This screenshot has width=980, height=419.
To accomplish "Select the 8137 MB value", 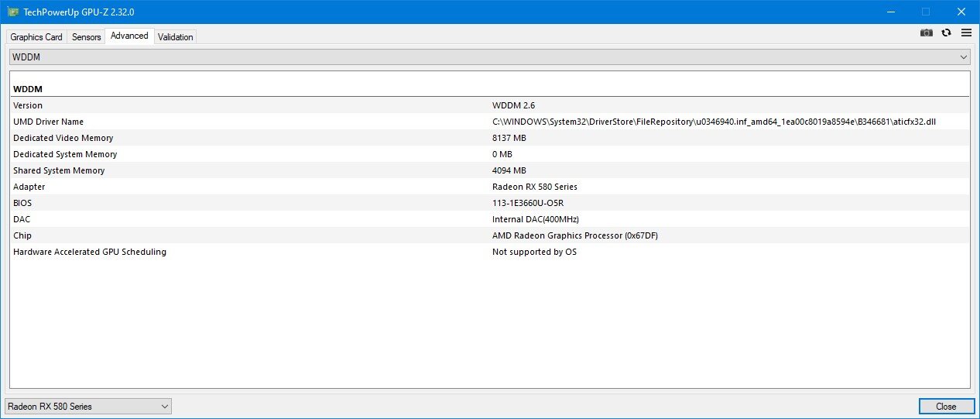I will click(x=509, y=138).
